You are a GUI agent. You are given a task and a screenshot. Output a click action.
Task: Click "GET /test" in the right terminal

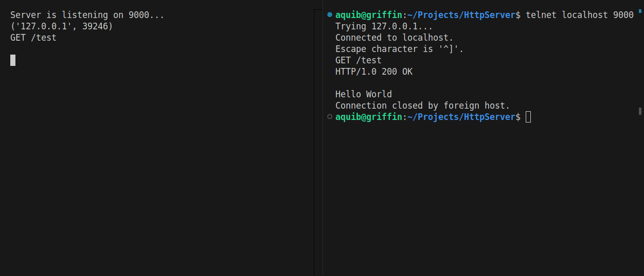359,61
